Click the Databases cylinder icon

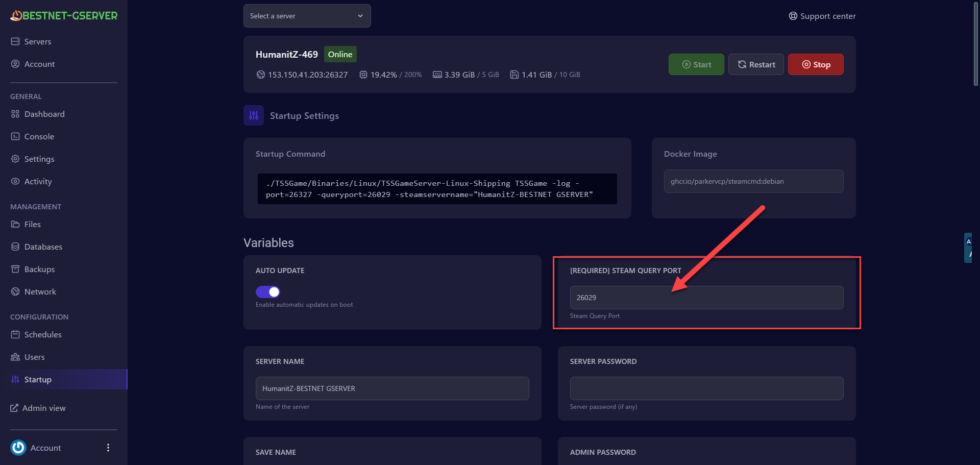[15, 247]
